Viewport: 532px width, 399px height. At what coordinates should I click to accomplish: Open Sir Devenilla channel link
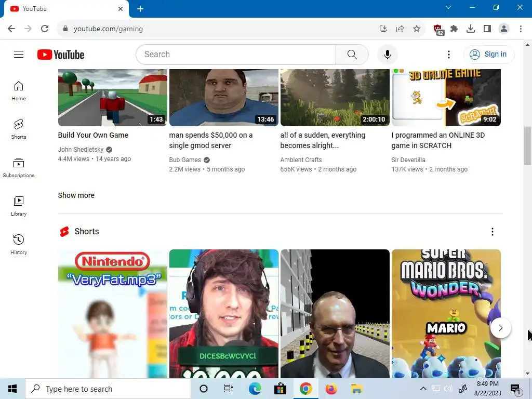click(408, 160)
